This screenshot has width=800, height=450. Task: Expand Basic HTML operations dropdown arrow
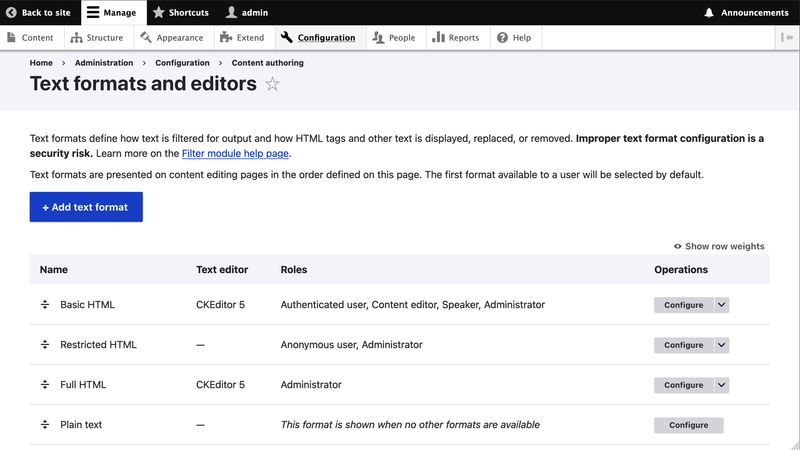722,305
